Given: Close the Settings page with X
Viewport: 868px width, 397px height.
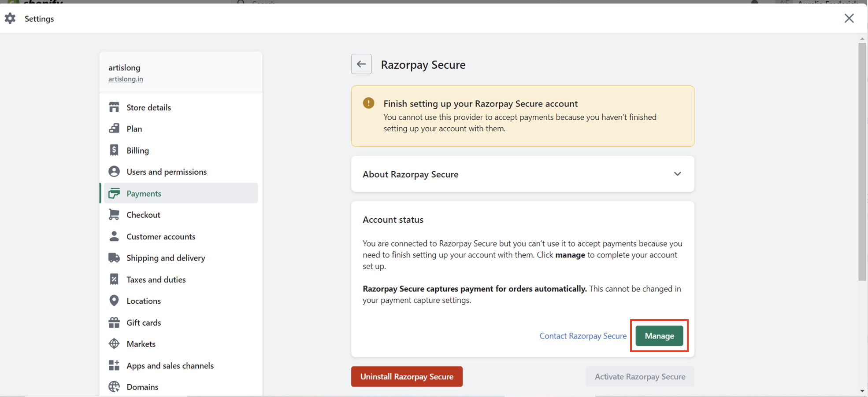Looking at the screenshot, I should point(849,18).
